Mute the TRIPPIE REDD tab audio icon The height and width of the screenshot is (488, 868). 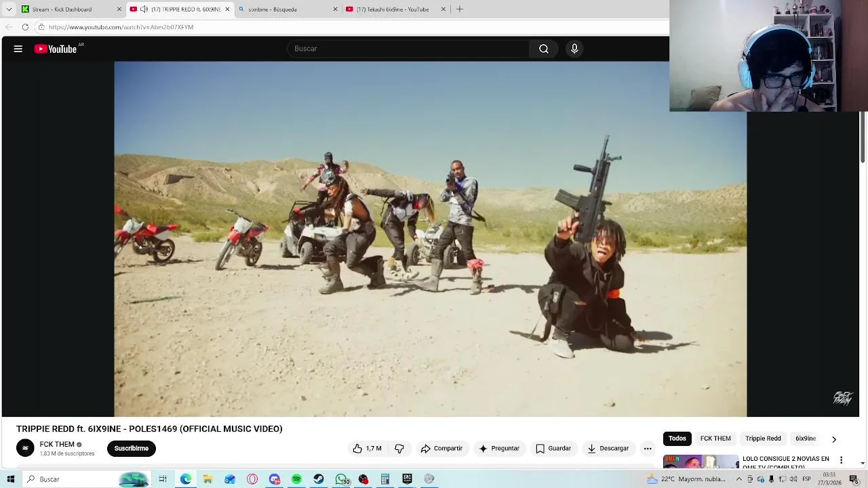click(144, 9)
